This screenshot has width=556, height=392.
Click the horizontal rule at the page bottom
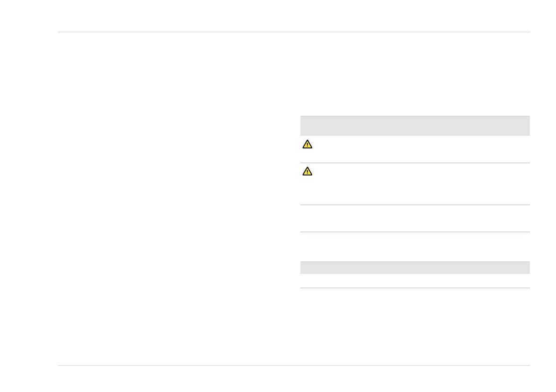click(x=293, y=365)
